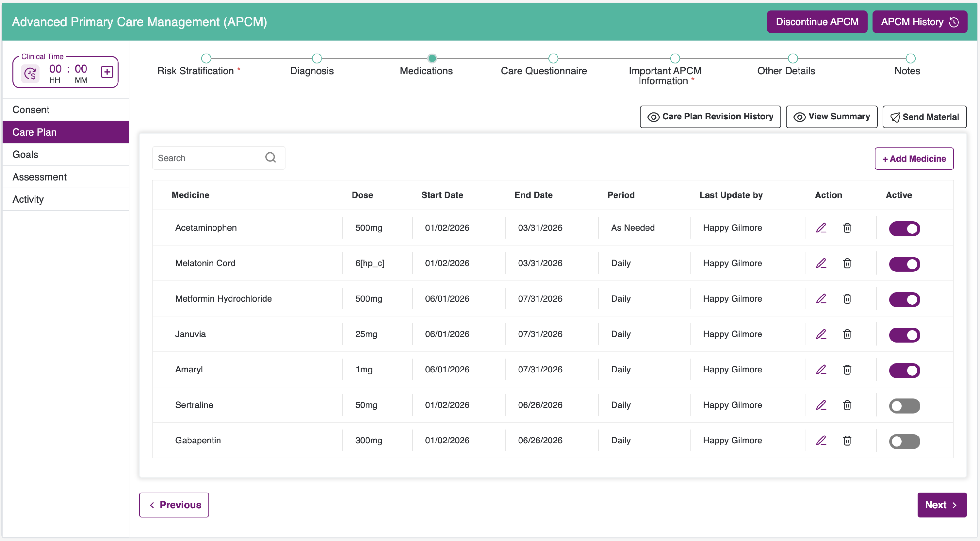This screenshot has width=980, height=541.
Task: Enable the Sertraline active switch
Action: (x=904, y=405)
